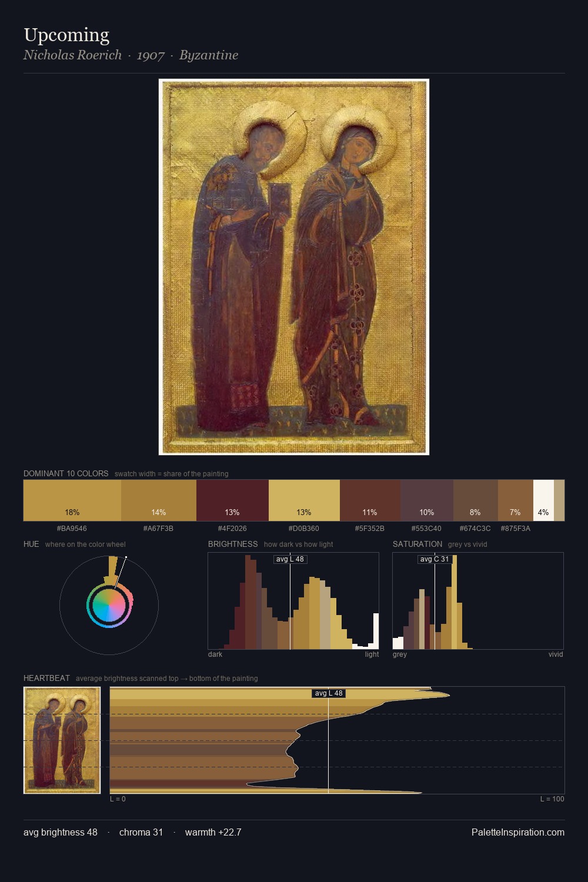The height and width of the screenshot is (882, 588).
Task: Click the 'dark' axis label
Action: (x=215, y=654)
